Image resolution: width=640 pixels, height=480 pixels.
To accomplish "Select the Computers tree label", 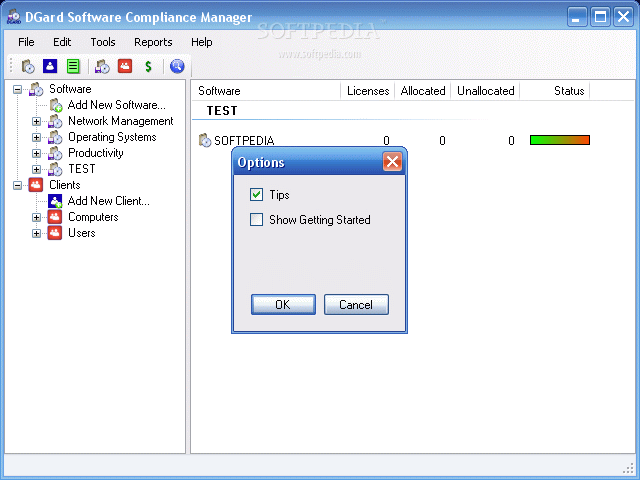I will tap(93, 217).
